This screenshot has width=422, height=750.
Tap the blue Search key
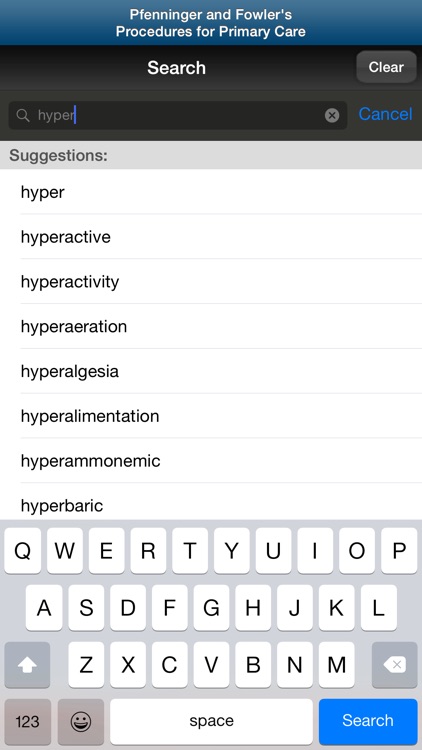click(368, 721)
